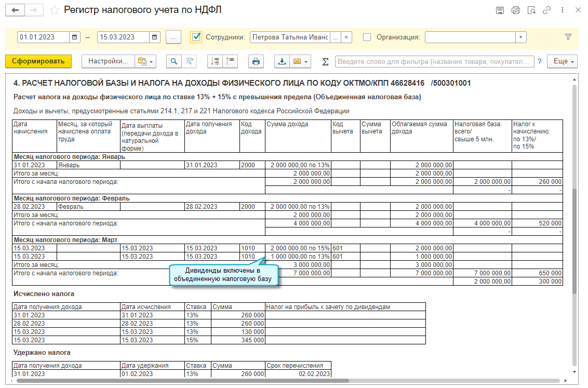The image size is (588, 388).
Task: Click the magnifier Find icon in toolbar
Action: 174,61
